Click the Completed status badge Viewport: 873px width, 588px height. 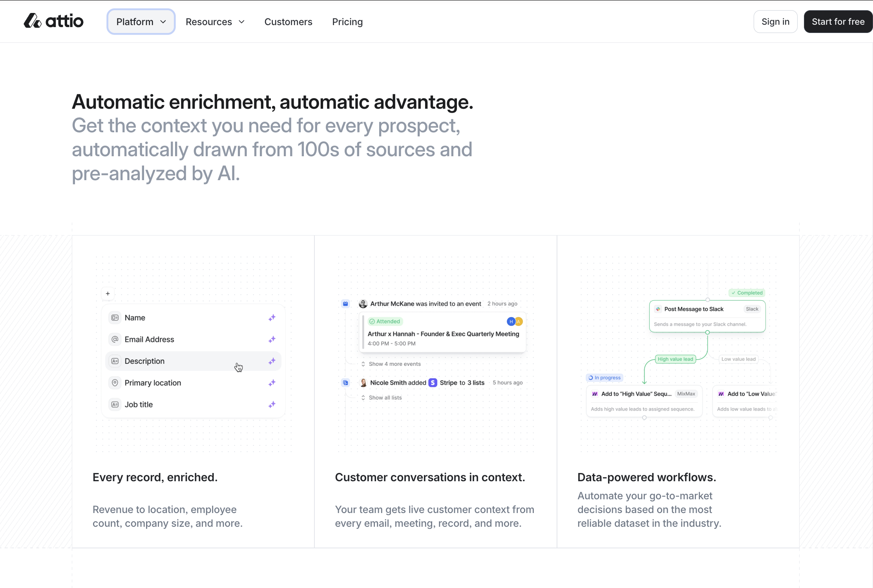pyautogui.click(x=747, y=293)
